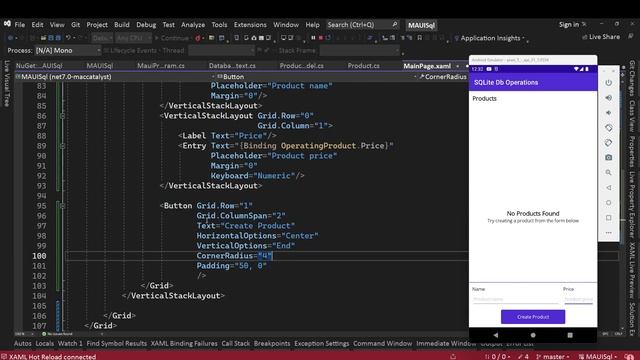Open the XAML Binding Failures tab
Screen dimensions: 640x360
pos(184,344)
